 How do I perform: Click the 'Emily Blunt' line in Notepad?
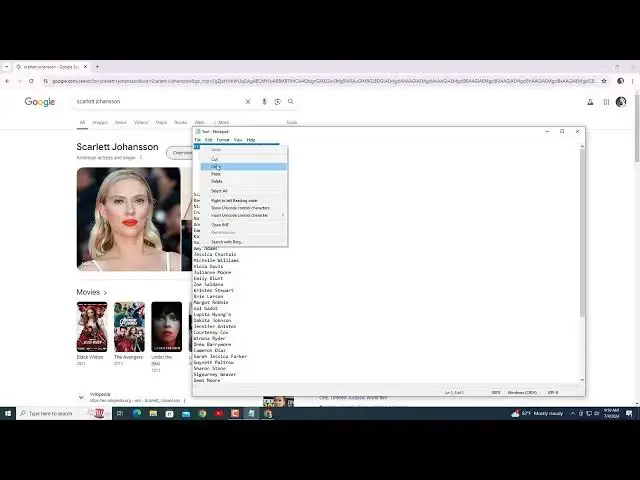click(x=208, y=278)
